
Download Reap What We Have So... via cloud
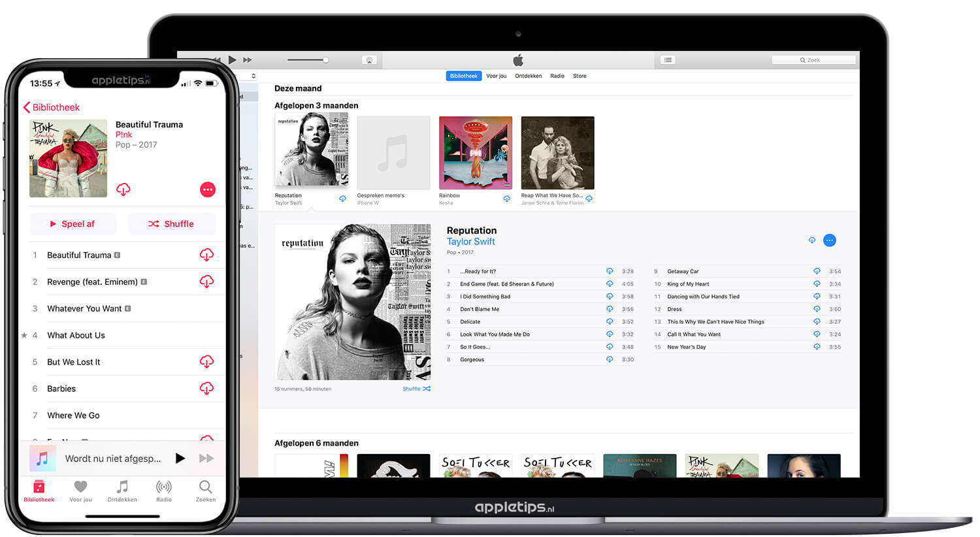click(x=589, y=199)
